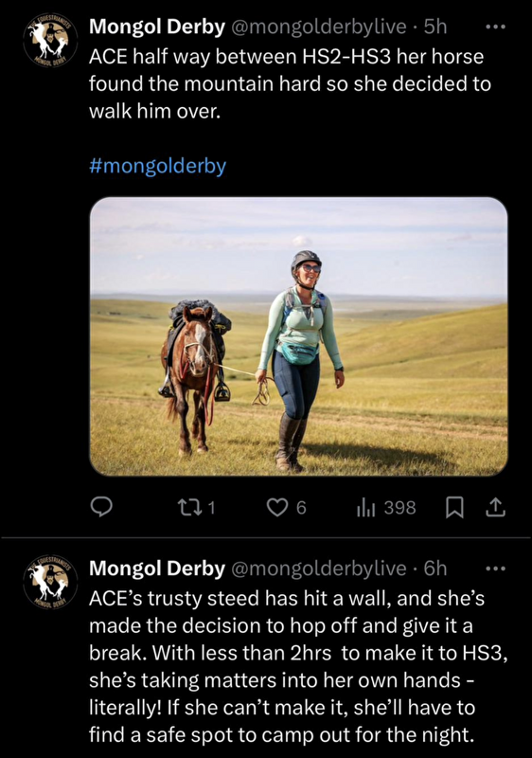Open more options on the 6h tweet
The image size is (532, 758).
495,568
